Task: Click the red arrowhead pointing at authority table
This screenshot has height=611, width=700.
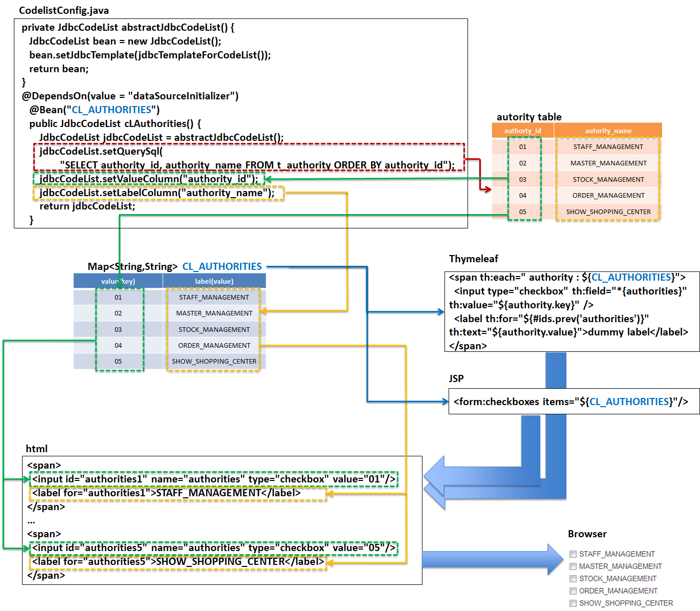Action: pos(486,189)
